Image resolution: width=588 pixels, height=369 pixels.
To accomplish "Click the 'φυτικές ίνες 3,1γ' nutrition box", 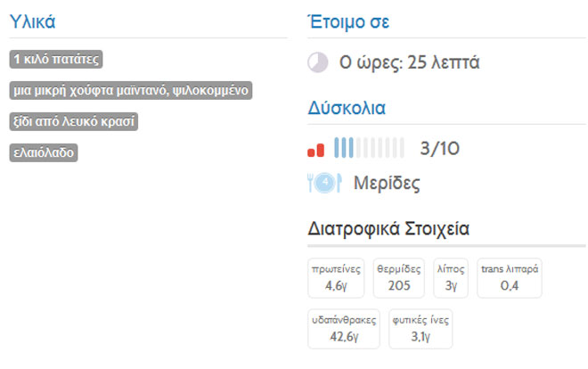I will click(421, 327).
